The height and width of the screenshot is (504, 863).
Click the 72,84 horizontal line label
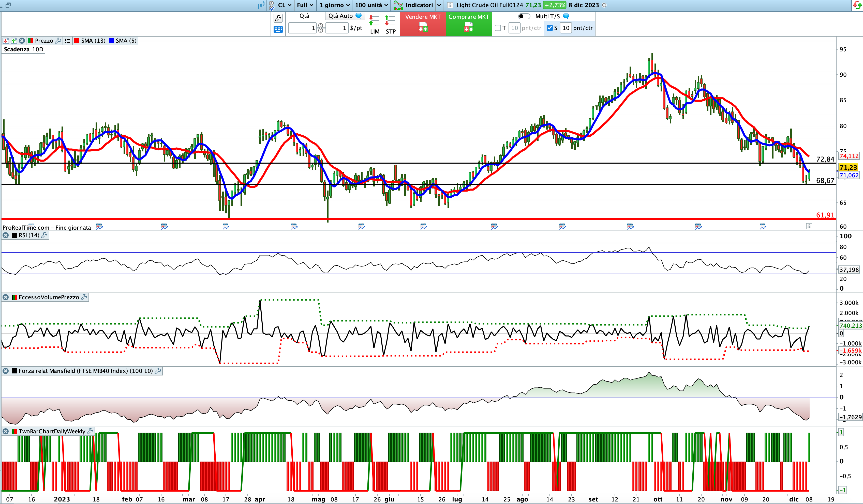(x=825, y=159)
